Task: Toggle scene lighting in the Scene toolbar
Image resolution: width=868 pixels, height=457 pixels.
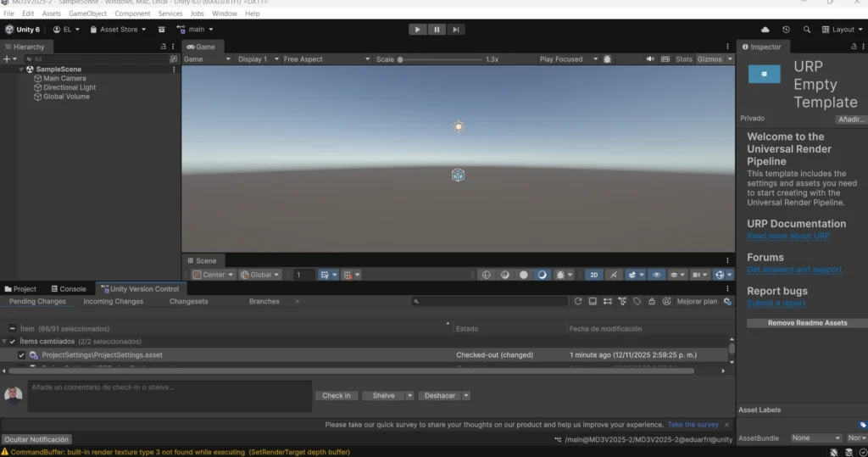Action: (614, 275)
